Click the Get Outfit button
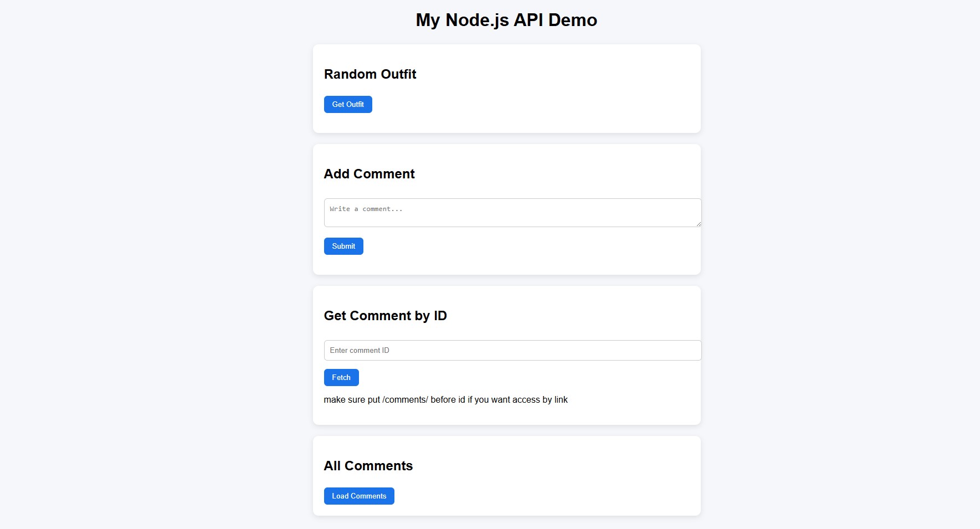 pyautogui.click(x=348, y=104)
